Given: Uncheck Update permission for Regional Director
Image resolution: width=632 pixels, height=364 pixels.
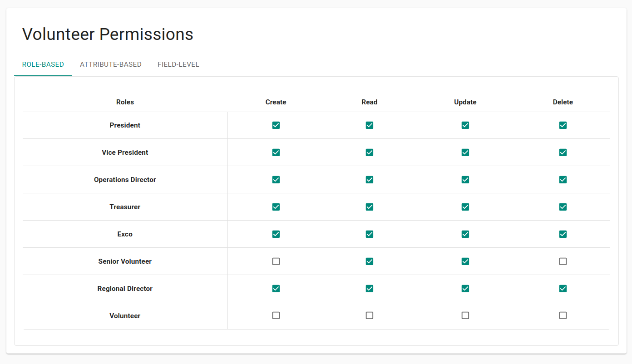Looking at the screenshot, I should (x=465, y=289).
